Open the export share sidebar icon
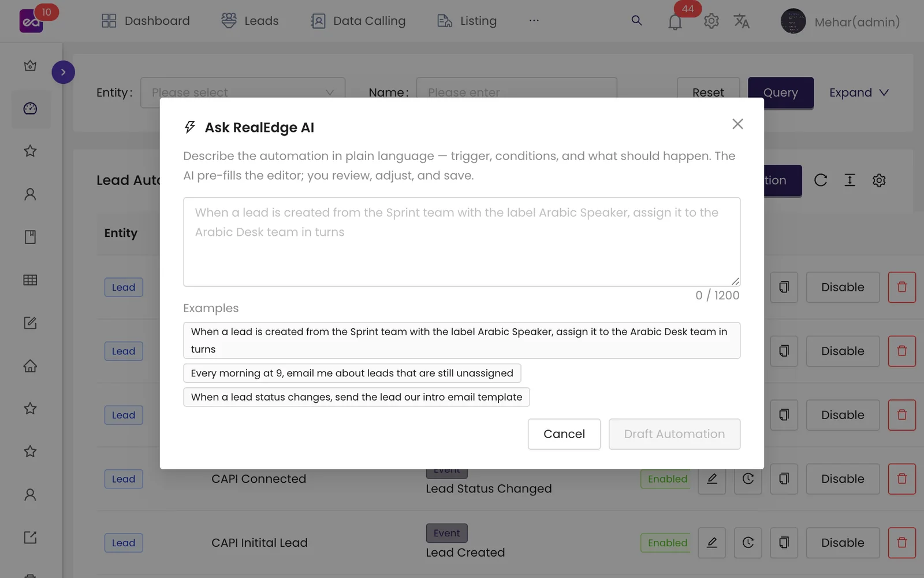This screenshot has height=578, width=924. [x=30, y=538]
